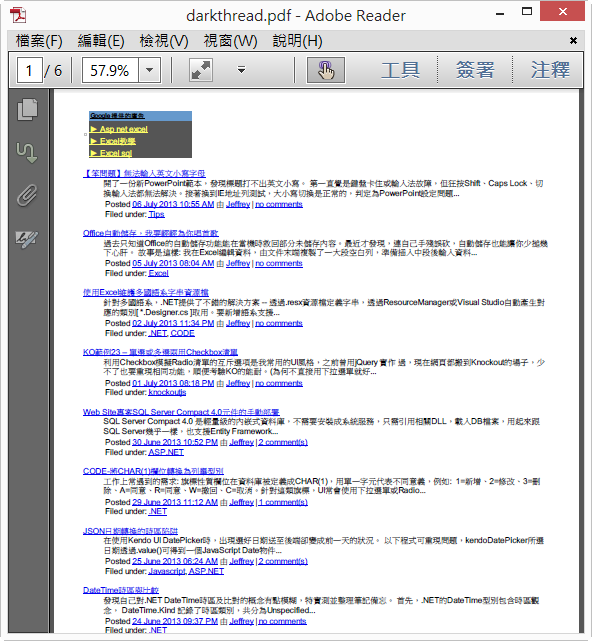Open the 簽署 pane

tap(475, 70)
